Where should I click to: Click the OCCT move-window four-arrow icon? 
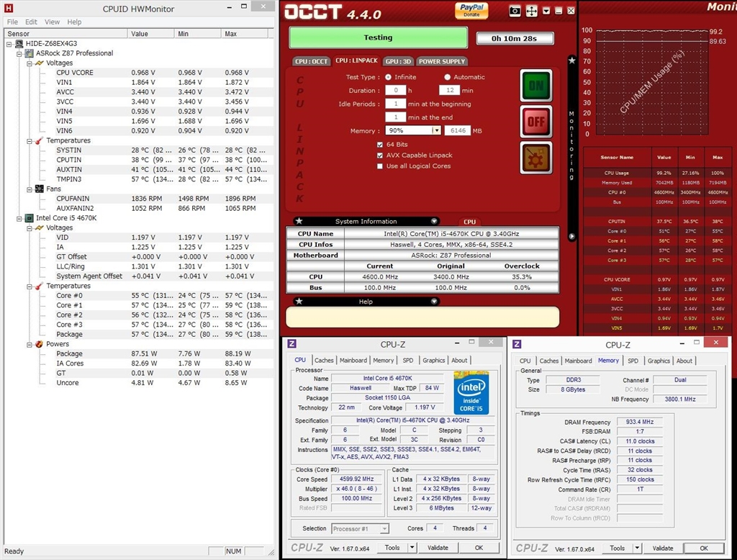(x=532, y=11)
